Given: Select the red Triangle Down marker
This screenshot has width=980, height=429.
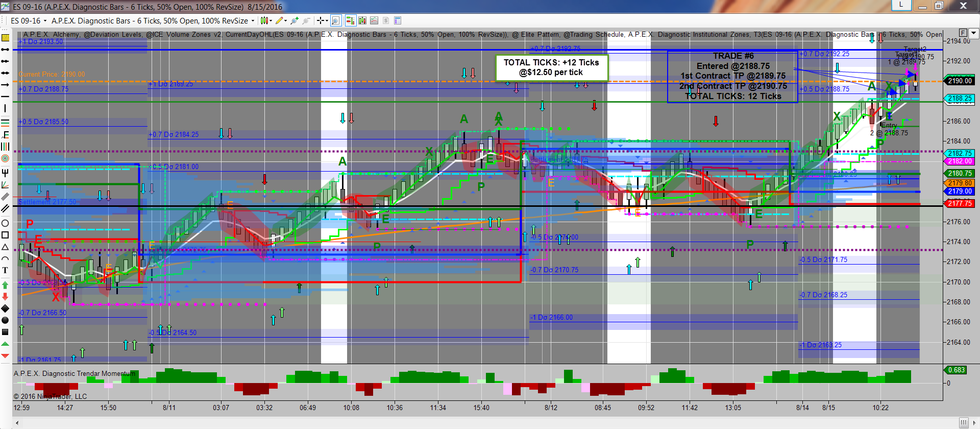Looking at the screenshot, I should coord(5,355).
